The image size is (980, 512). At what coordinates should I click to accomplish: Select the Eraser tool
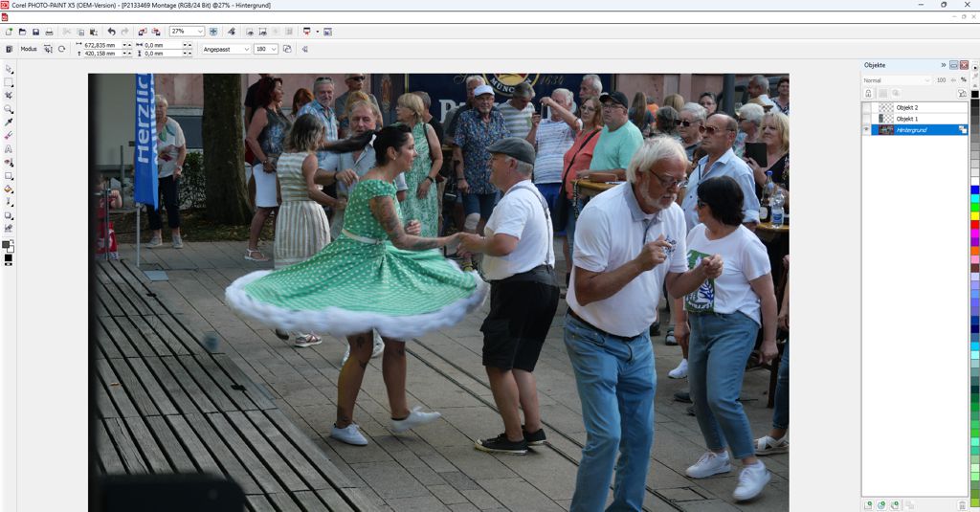point(9,135)
